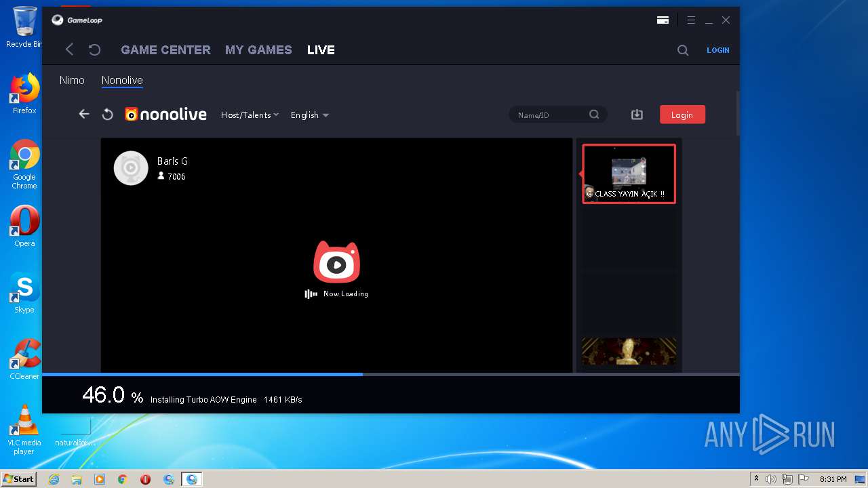Click the GameLoop back arrow
Image resolution: width=868 pixels, height=488 pixels.
[x=69, y=49]
